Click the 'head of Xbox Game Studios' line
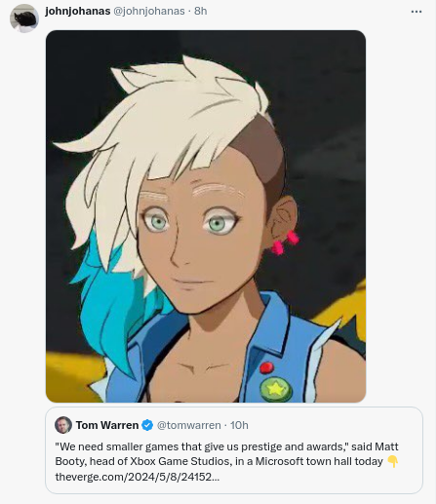This screenshot has height=504, width=436. [x=219, y=461]
